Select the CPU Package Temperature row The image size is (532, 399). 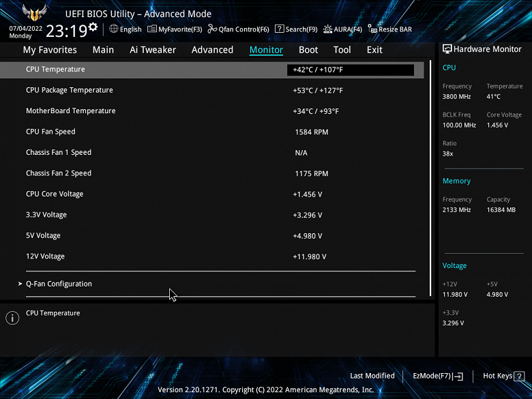[x=212, y=90]
